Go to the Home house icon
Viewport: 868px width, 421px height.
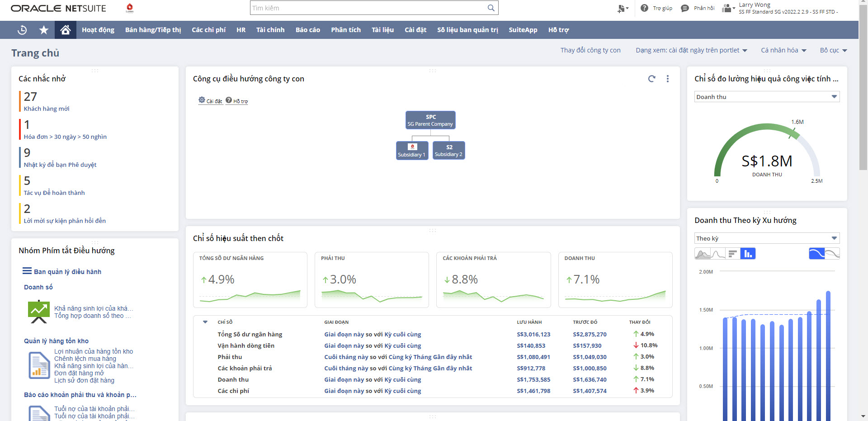pos(66,30)
